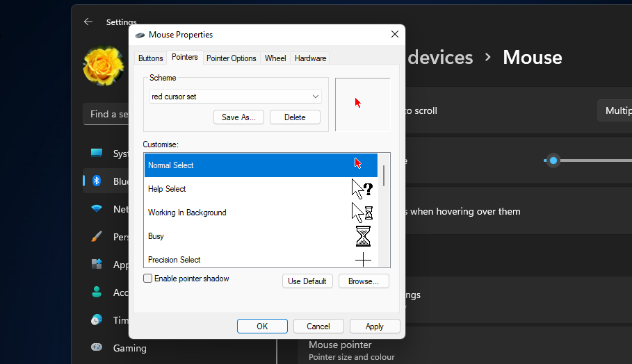Select Working In Background text

coord(187,213)
